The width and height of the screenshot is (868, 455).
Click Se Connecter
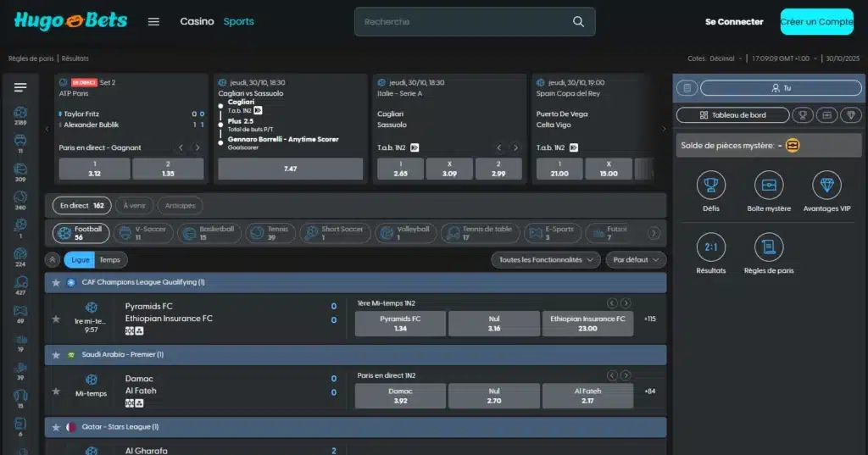(734, 21)
